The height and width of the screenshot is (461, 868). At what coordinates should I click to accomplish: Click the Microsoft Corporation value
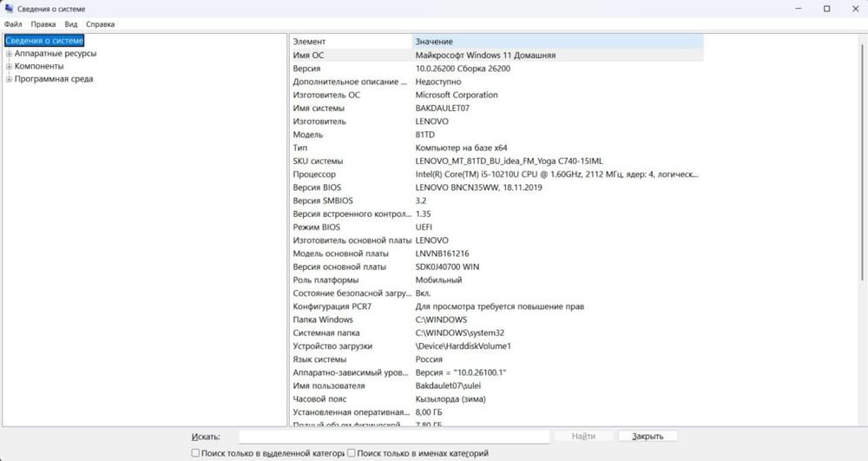tap(457, 95)
